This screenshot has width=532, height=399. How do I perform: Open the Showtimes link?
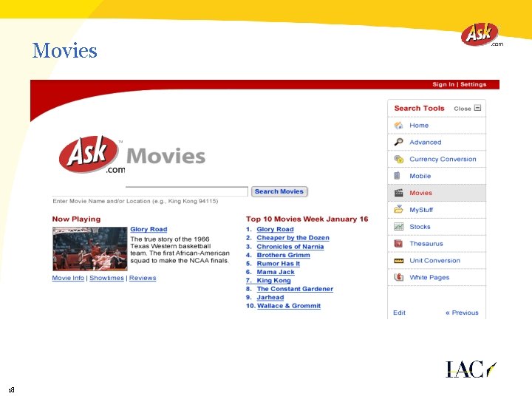[106, 278]
